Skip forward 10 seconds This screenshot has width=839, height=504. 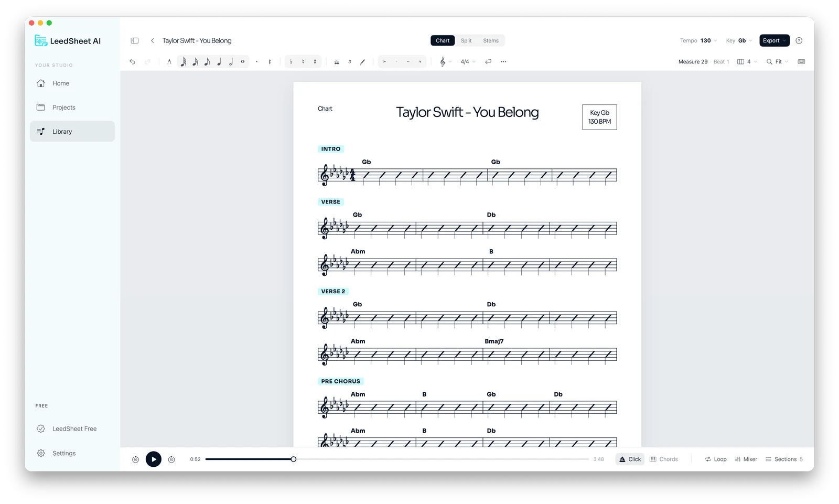[x=171, y=459]
